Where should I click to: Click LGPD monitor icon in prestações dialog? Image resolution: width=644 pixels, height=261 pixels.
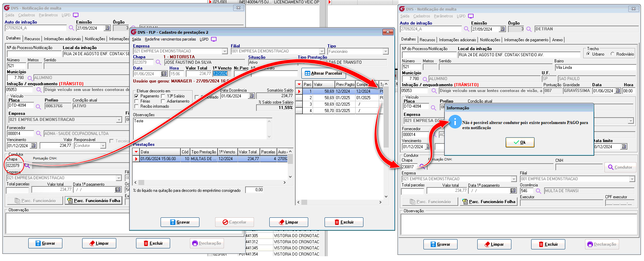point(214,39)
